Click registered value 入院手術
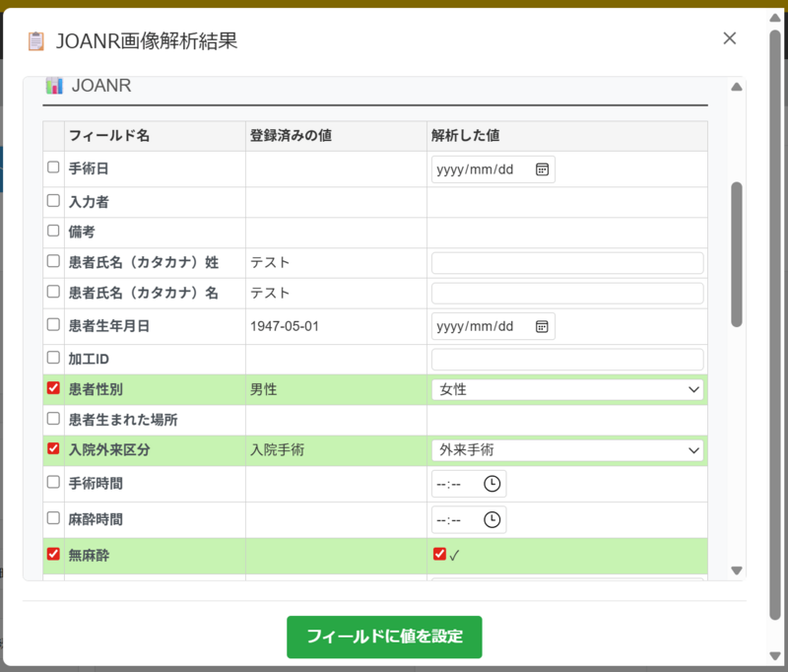This screenshot has height=672, width=788. [278, 450]
